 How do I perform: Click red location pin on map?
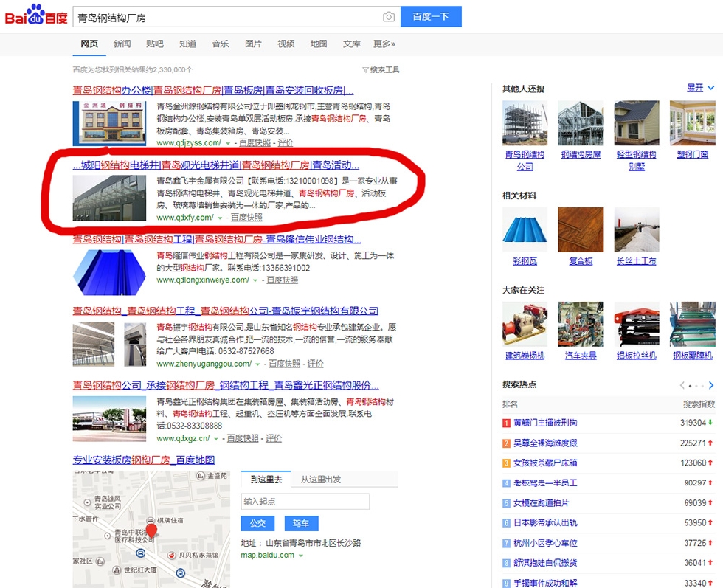coord(151,530)
